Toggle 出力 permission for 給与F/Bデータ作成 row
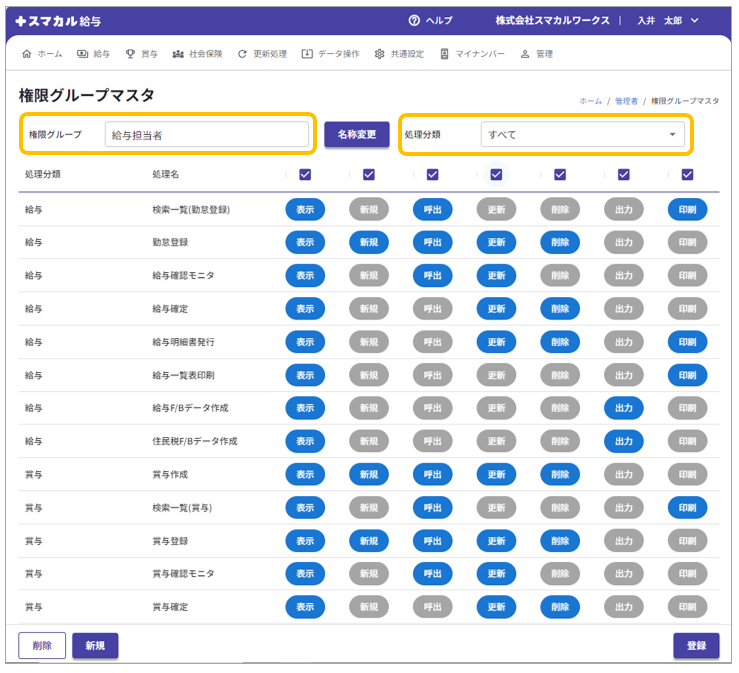 click(x=623, y=407)
